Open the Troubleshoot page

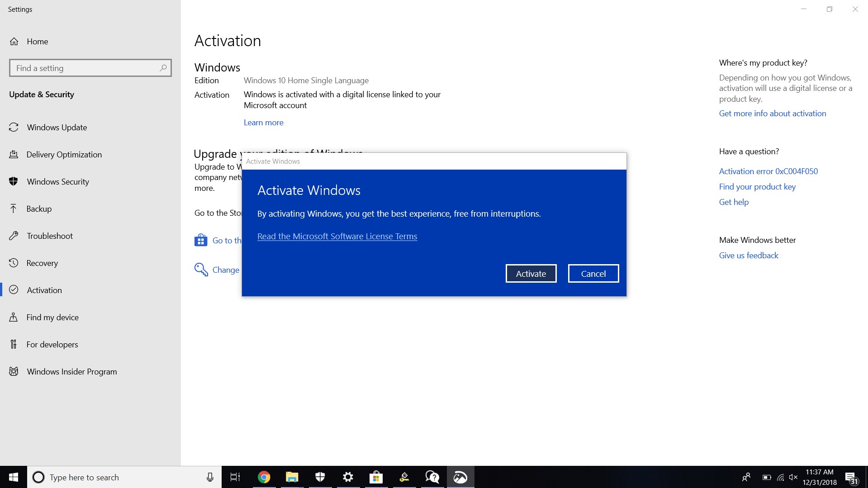click(x=90, y=236)
